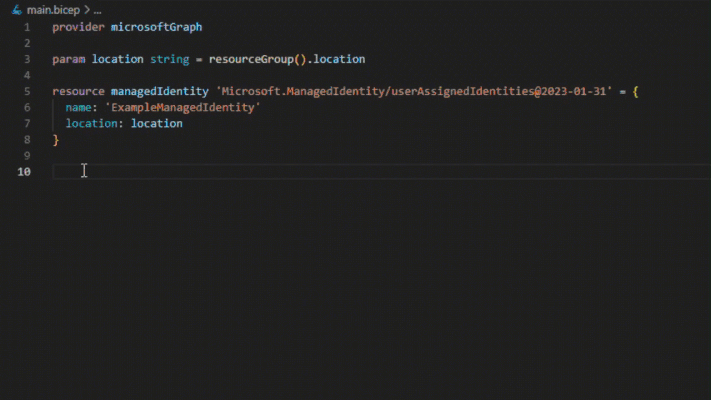Select main.bicep in the breadcrumb
The image size is (711, 400).
53,10
